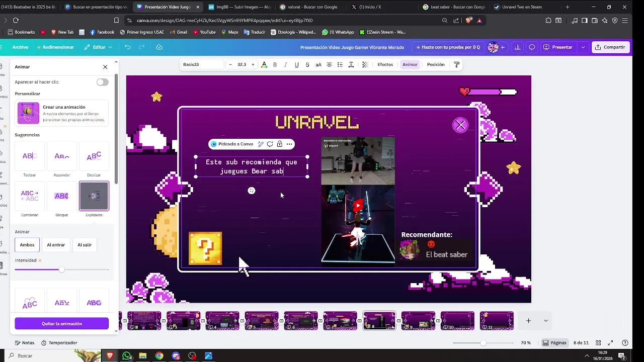
Task: Expand add page options chevron
Action: [545, 321]
